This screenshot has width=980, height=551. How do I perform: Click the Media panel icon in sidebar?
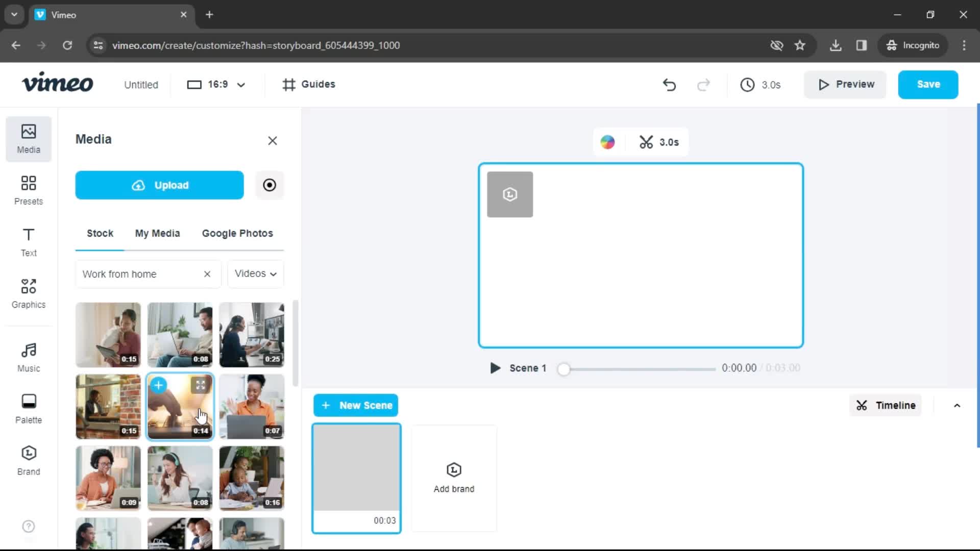point(28,138)
